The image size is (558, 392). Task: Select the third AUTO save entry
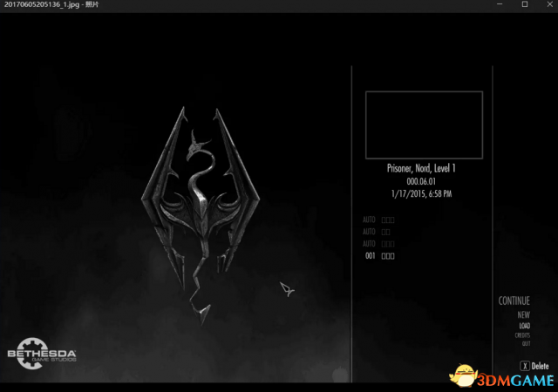[x=378, y=244]
